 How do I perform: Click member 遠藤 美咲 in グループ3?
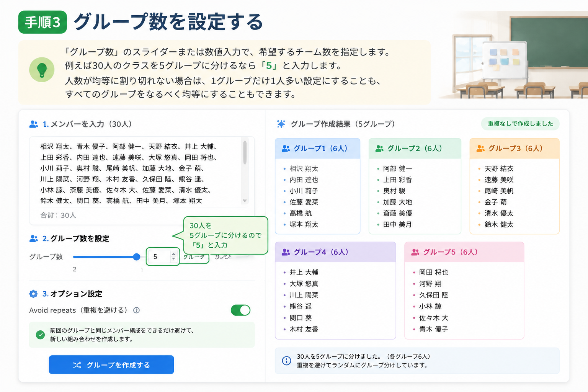(x=499, y=180)
